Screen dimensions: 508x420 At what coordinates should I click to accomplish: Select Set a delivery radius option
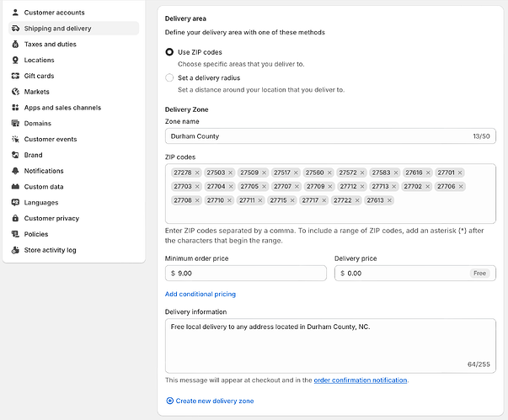[169, 77]
